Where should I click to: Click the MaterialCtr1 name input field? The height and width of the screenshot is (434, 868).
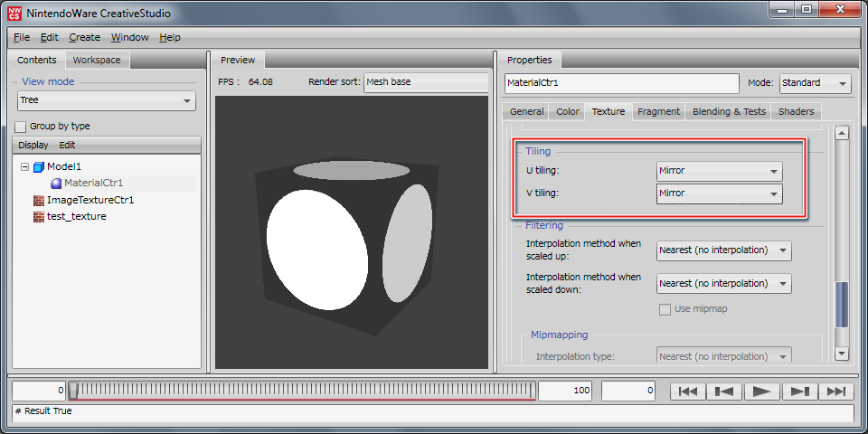pos(622,83)
